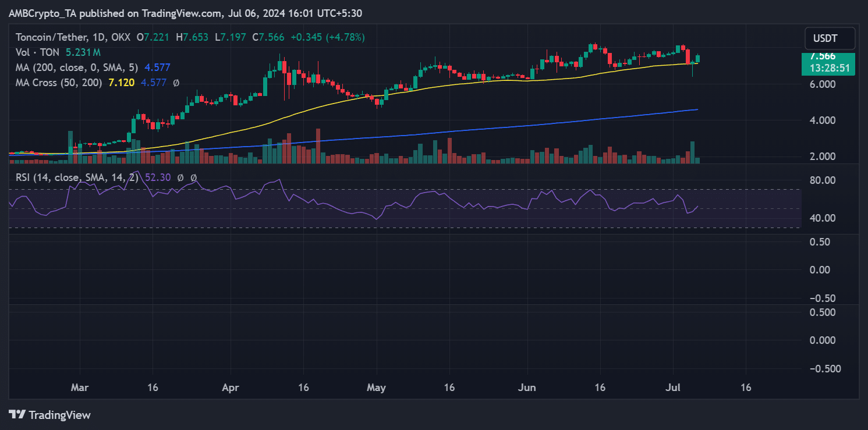Click the blue 4.577 value in MA 200 row
Screen dimensions: 868x430
157,67
